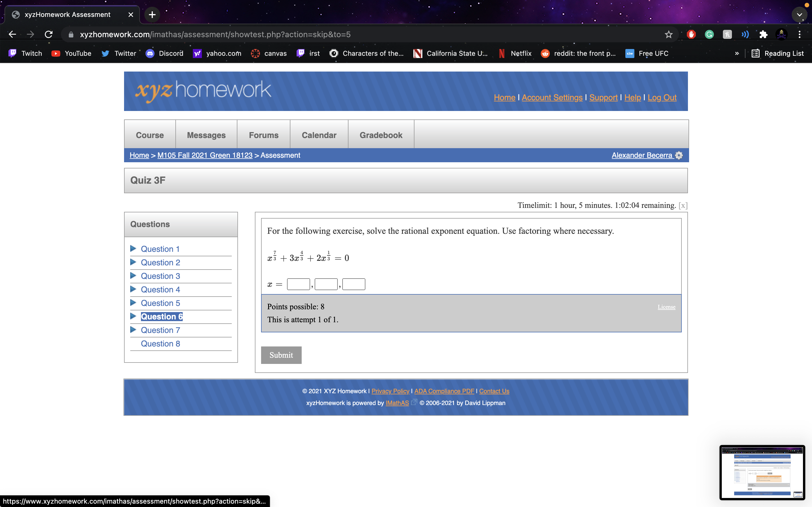Open the Extensions puzzle piece icon
This screenshot has width=812, height=507.
point(763,34)
